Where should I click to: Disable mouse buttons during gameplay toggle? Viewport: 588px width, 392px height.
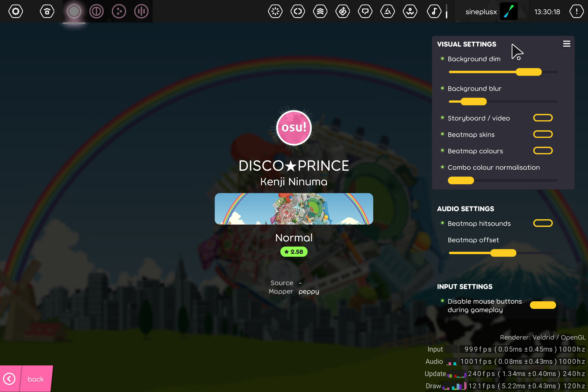click(x=543, y=305)
